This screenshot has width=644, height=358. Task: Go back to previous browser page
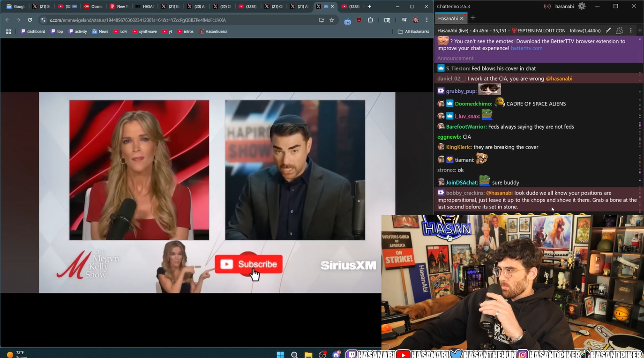[x=7, y=20]
